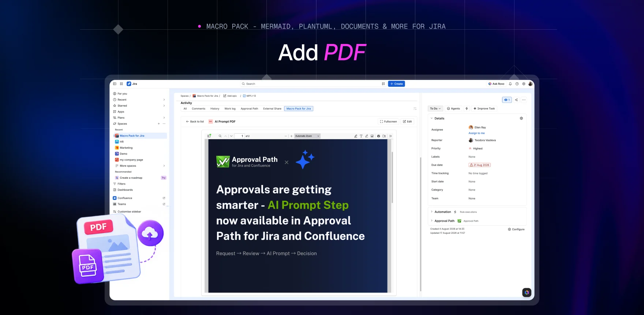Screen dimensions: 644x315
Task: Open Jira settings gear in top bar
Action: coord(524,84)
